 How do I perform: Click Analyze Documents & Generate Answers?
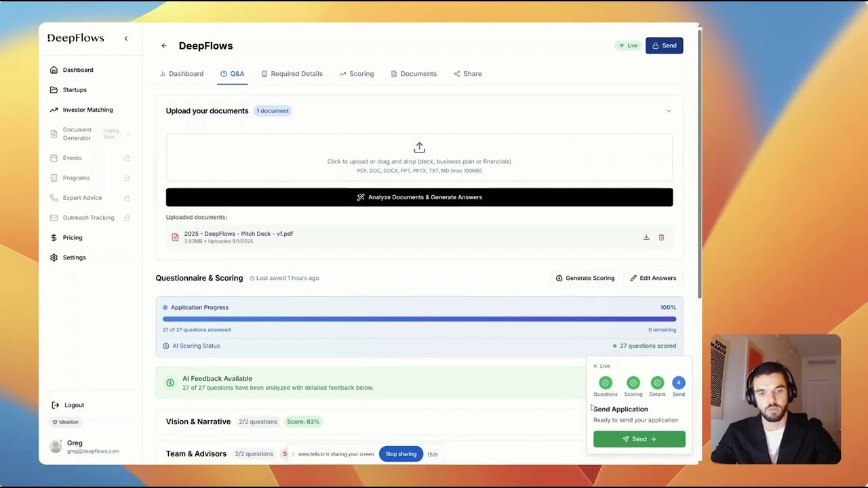tap(419, 197)
